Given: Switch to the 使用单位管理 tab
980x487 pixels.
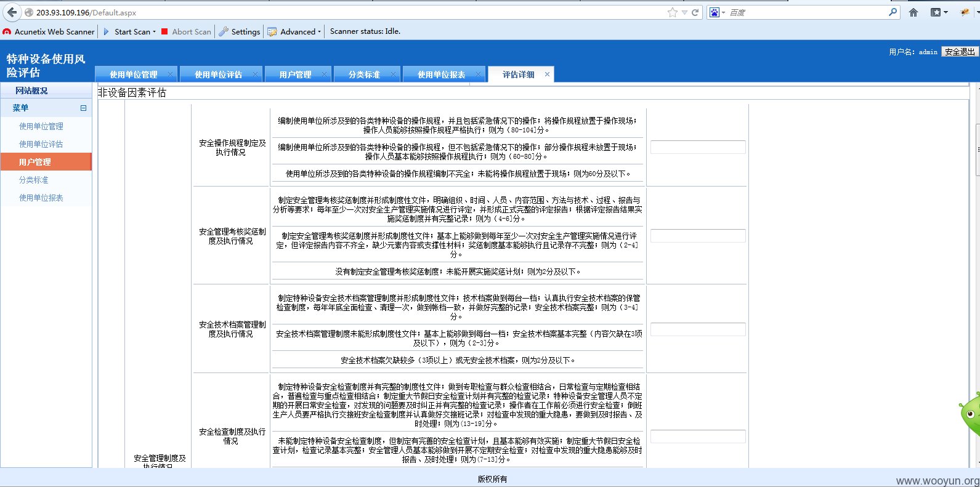Looking at the screenshot, I should coord(134,74).
